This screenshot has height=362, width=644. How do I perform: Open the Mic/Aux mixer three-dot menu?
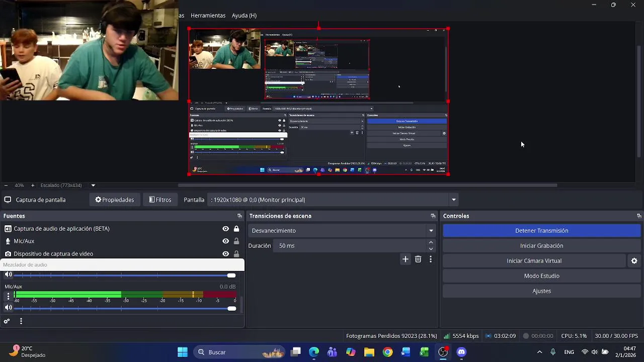pos(8,296)
